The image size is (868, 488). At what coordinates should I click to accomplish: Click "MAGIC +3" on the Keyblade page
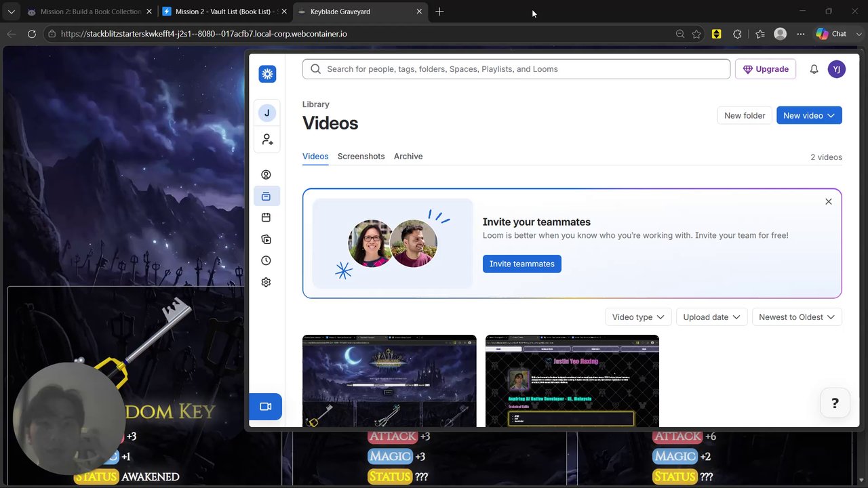[x=397, y=457]
